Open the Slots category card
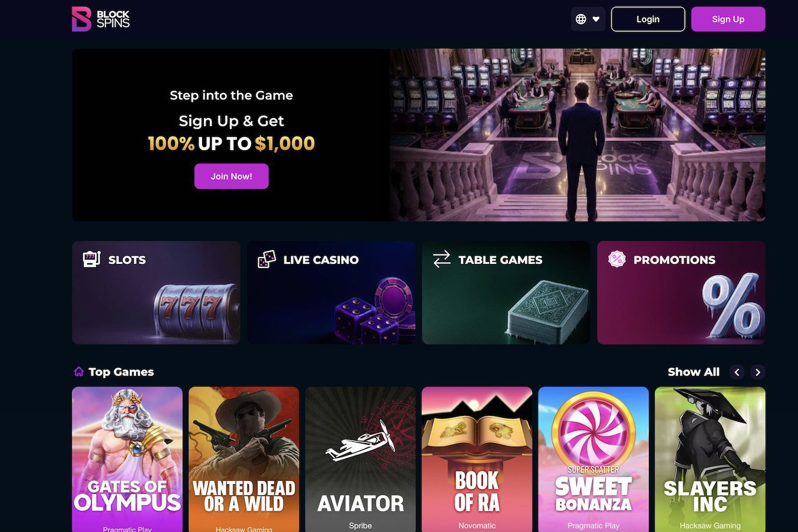Image resolution: width=798 pixels, height=532 pixels. click(156, 292)
